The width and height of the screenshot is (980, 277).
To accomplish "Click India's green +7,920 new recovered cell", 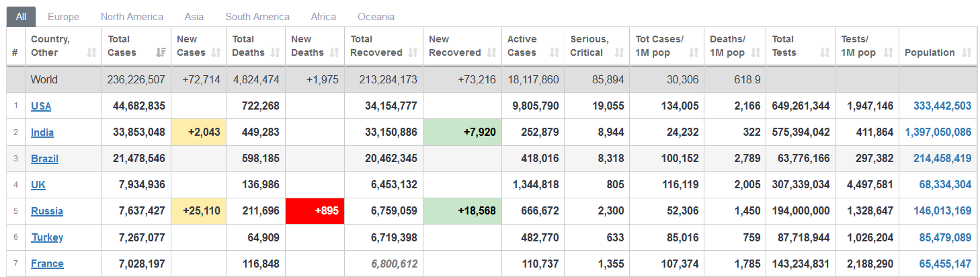I will (462, 132).
